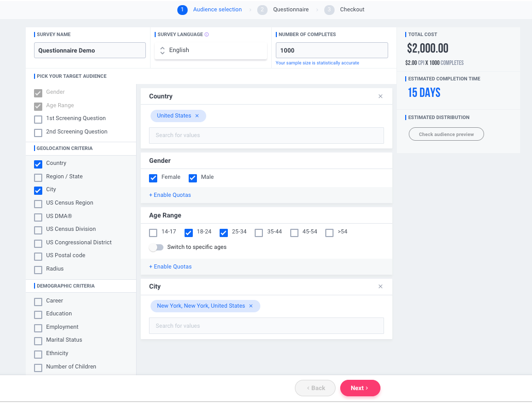Screen dimensions: 532x403
Task: Click step 1 Audience selection circle
Action: click(x=182, y=10)
